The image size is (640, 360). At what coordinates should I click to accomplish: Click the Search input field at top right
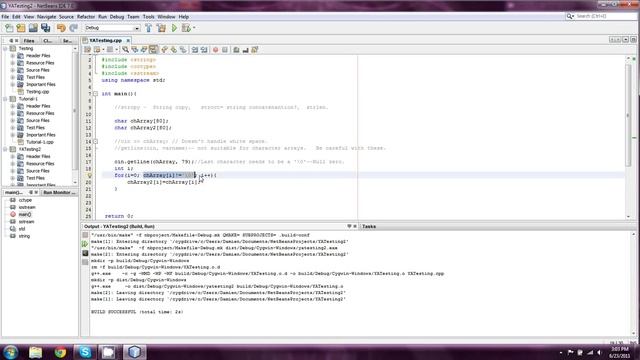604,16
